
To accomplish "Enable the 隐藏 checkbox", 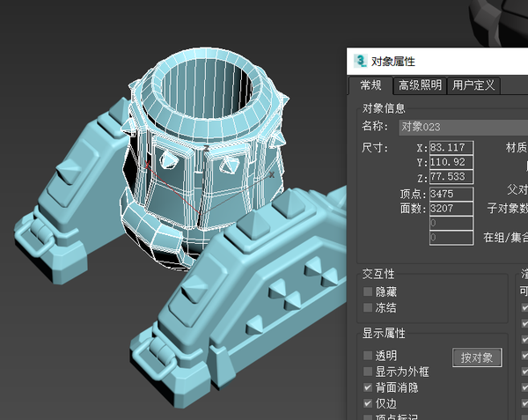I will pyautogui.click(x=368, y=291).
